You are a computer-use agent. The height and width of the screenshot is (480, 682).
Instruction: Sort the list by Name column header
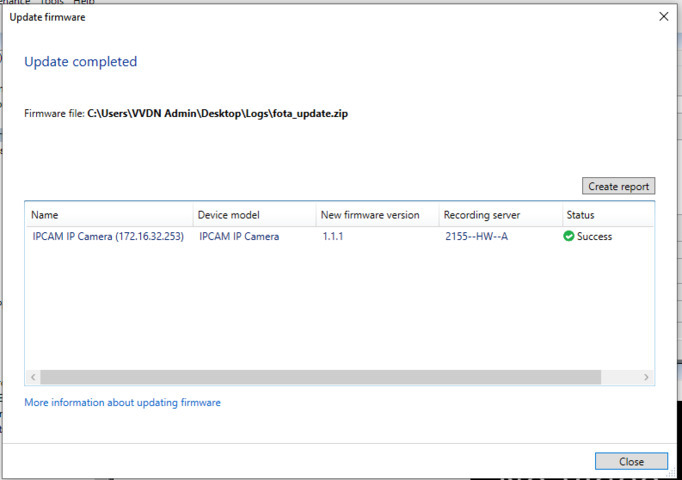[x=108, y=215]
